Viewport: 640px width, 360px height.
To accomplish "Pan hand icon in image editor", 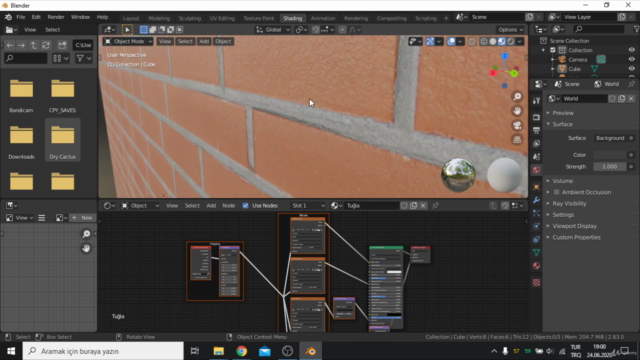I will tap(86, 248).
